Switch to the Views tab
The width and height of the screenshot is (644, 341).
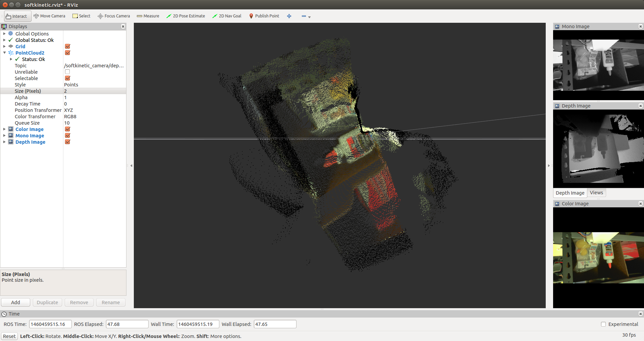596,193
